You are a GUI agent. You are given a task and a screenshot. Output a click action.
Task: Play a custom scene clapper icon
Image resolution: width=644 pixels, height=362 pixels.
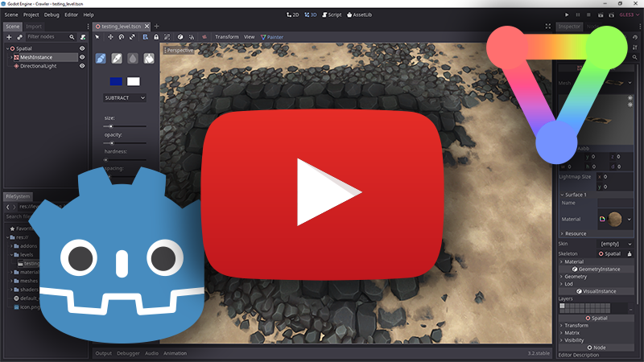point(611,14)
